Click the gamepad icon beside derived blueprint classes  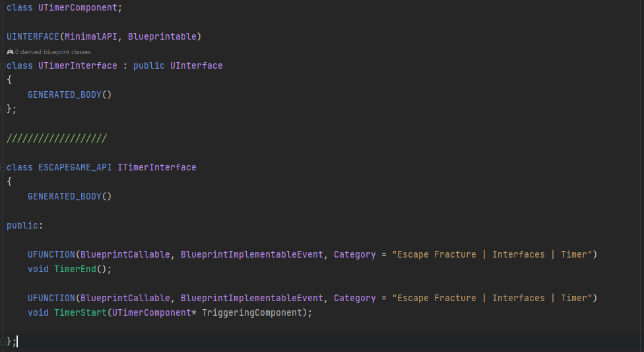coord(11,52)
